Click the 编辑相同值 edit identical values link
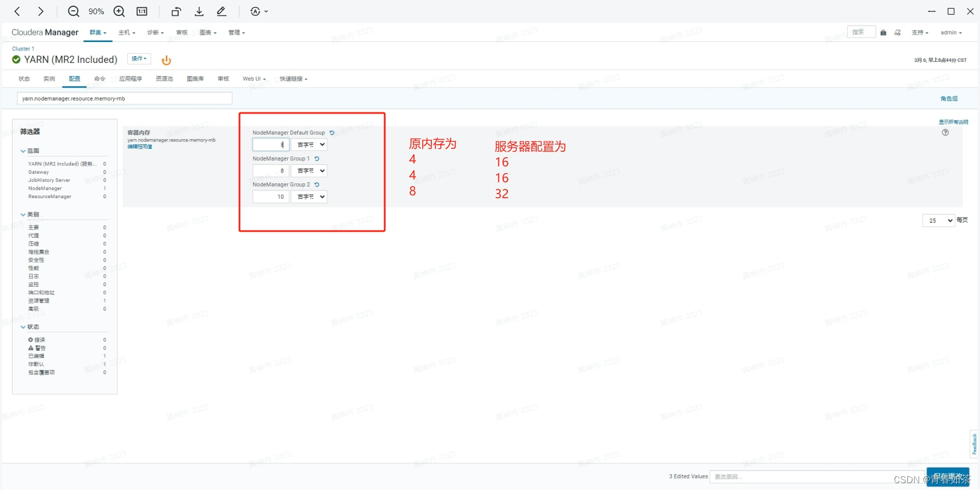This screenshot has height=490, width=980. point(140,147)
